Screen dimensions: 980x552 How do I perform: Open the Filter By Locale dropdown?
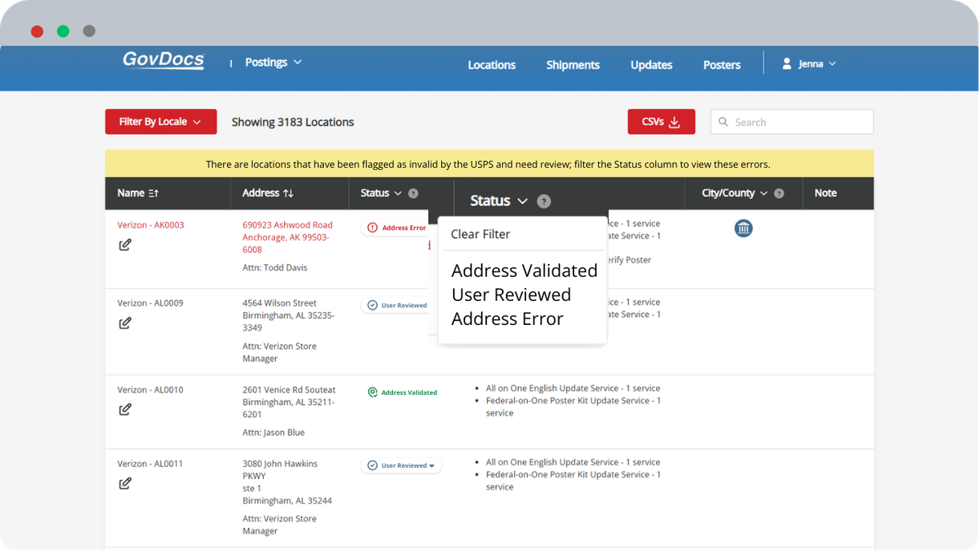(161, 122)
